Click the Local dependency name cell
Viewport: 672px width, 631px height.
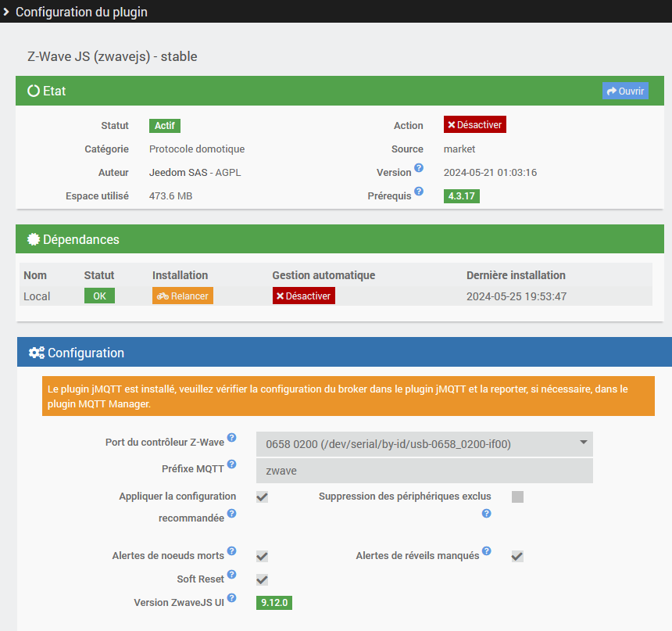(x=37, y=296)
